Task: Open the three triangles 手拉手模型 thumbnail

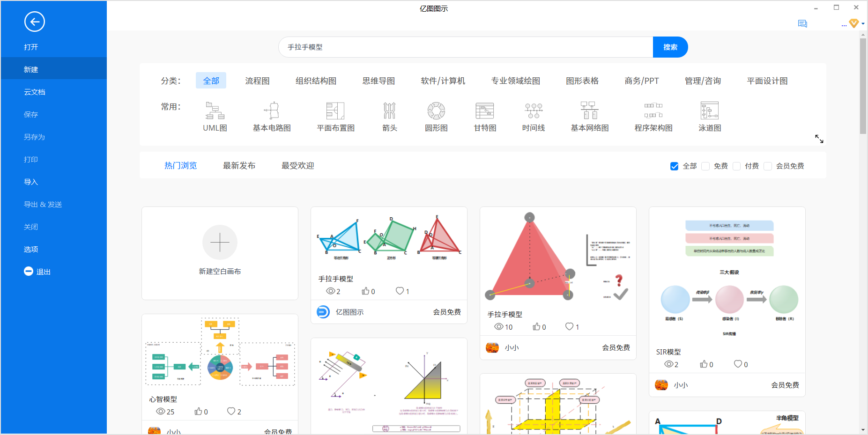Action: click(x=389, y=239)
